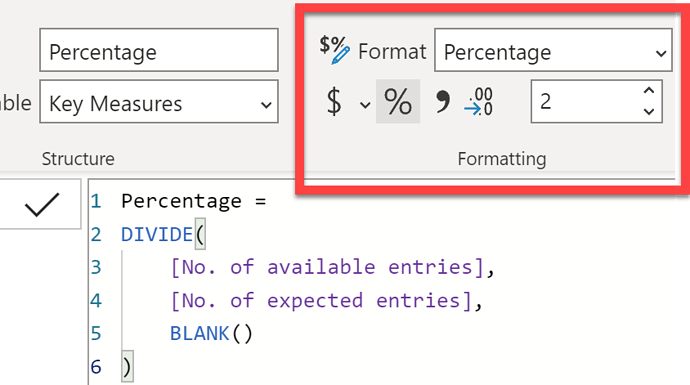This screenshot has height=385, width=690.
Task: Decrease decimal places with down arrow
Action: pos(649,112)
